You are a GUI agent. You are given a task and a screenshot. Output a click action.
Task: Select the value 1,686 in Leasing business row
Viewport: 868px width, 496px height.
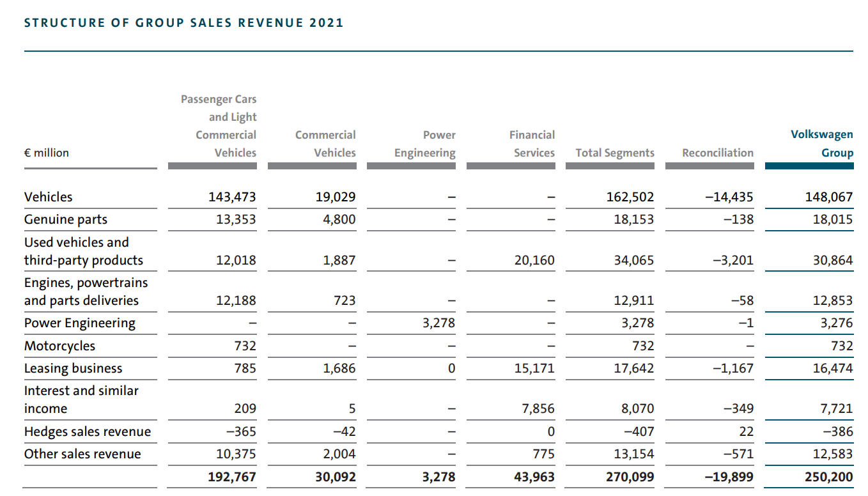click(339, 368)
